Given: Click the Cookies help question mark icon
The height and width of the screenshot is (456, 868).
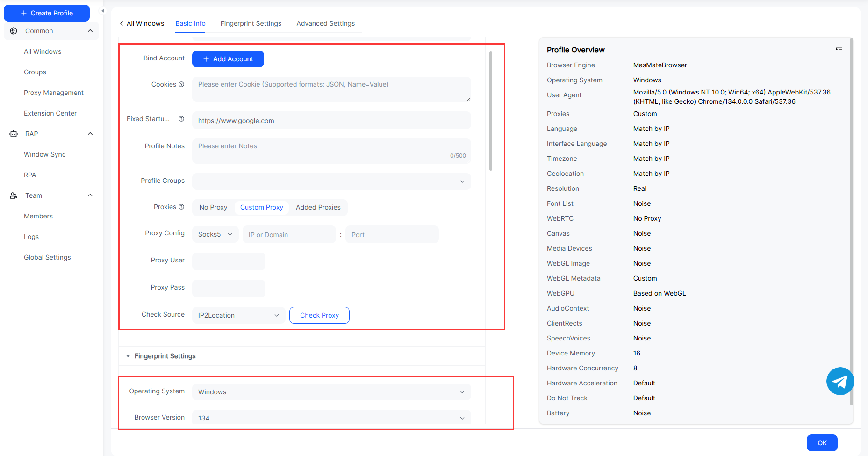Looking at the screenshot, I should coord(181,84).
